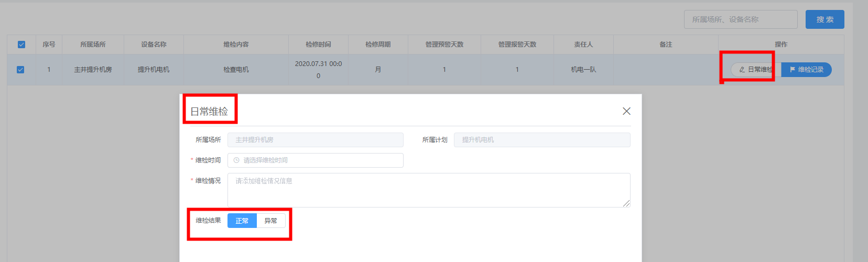
Task: Click the blue 搜索 button
Action: click(x=825, y=19)
